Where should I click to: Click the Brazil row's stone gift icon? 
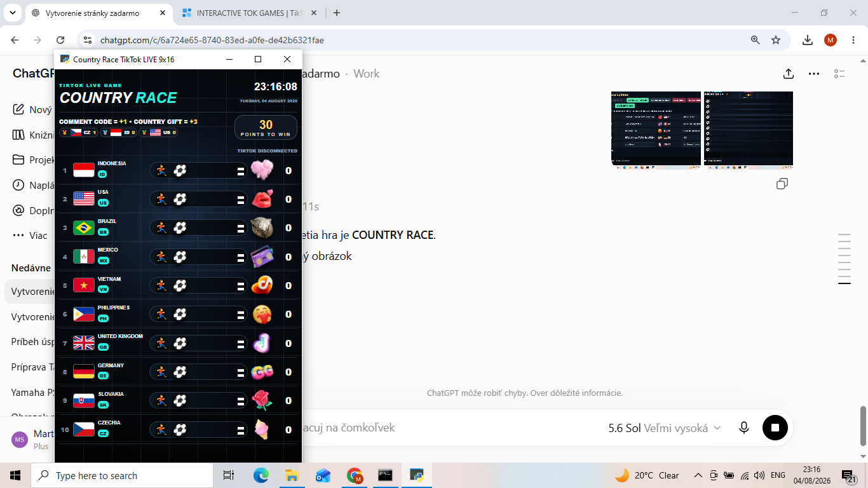262,227
